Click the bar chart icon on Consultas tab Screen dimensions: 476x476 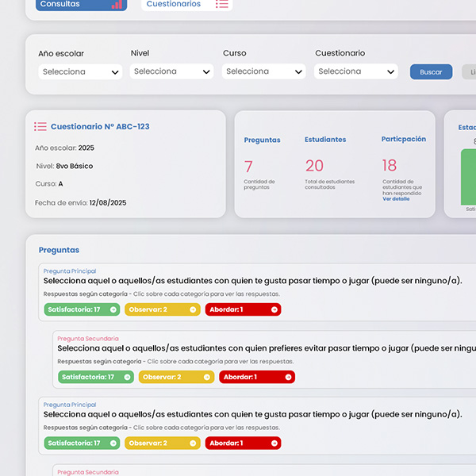[117, 4]
